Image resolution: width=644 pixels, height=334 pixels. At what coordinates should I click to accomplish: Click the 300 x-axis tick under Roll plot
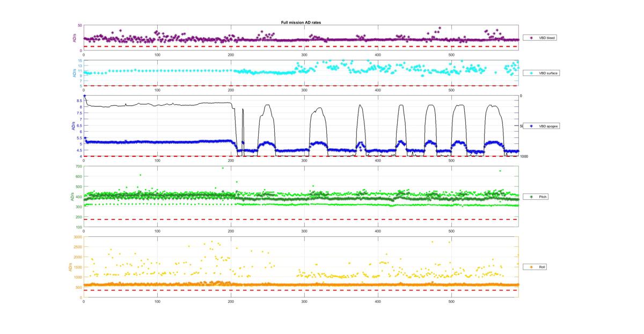coord(304,302)
